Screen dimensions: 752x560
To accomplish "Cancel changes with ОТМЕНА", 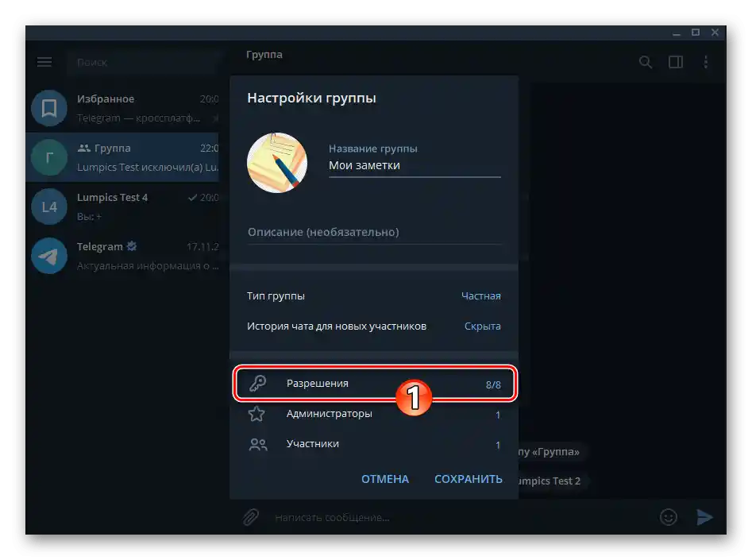I will pos(384,479).
